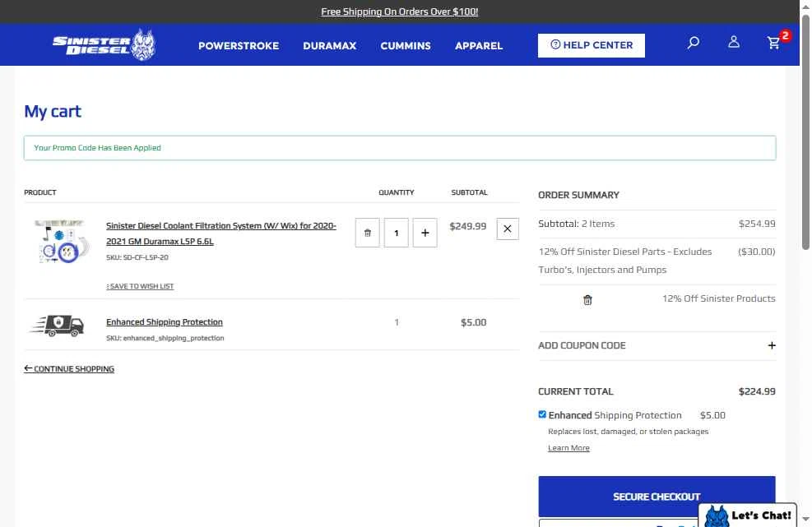The width and height of the screenshot is (812, 527).
Task: Click the $224.99 current total value
Action: (757, 391)
